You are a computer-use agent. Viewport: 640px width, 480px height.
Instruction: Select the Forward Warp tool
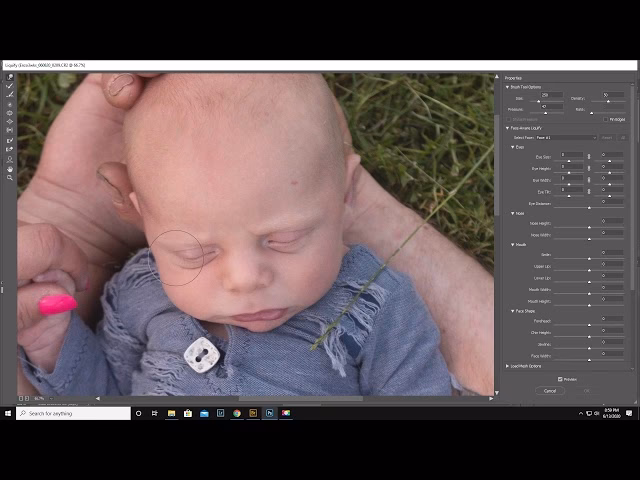[x=10, y=77]
